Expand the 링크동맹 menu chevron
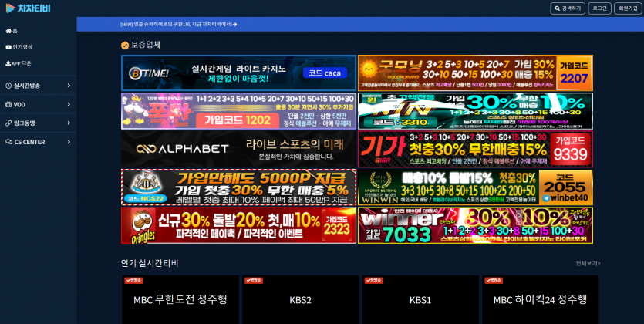This screenshot has width=644, height=324. 69,123
